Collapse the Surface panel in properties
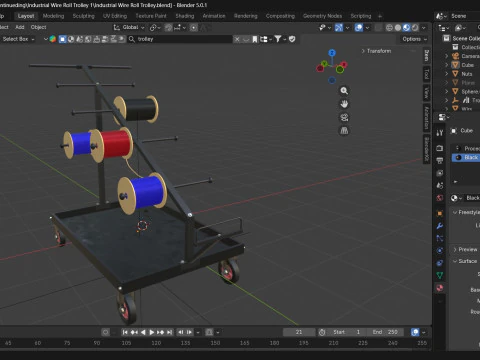This screenshot has height=360, width=480. pos(465,261)
